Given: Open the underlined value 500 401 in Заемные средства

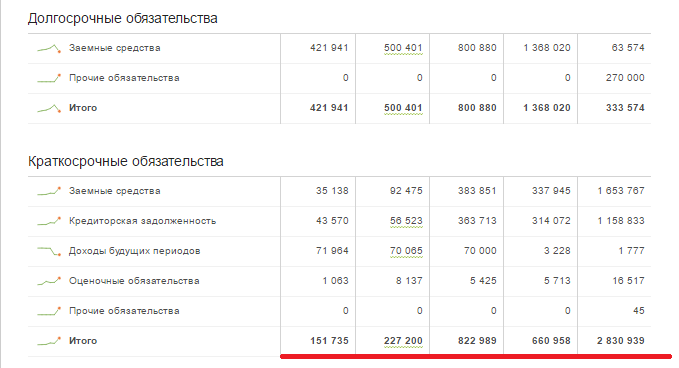Looking at the screenshot, I should click(403, 48).
